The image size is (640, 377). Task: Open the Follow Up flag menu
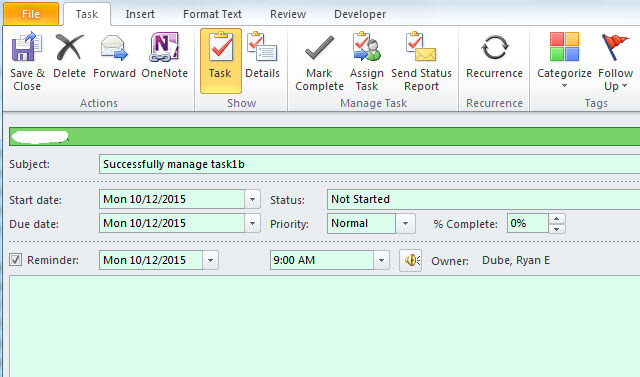(615, 62)
